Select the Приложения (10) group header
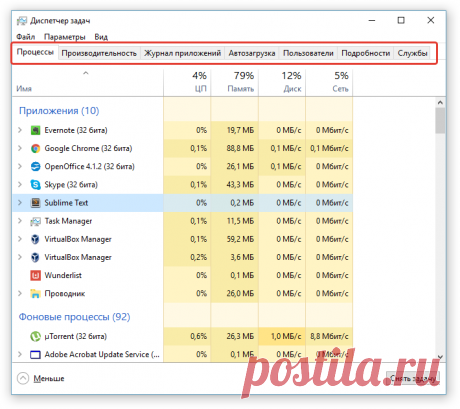 point(59,111)
